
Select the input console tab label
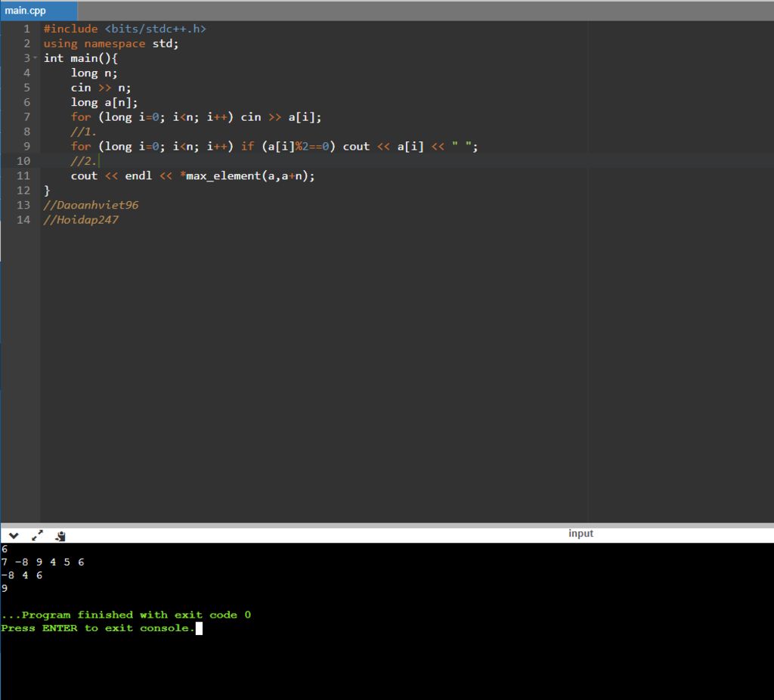click(x=580, y=533)
